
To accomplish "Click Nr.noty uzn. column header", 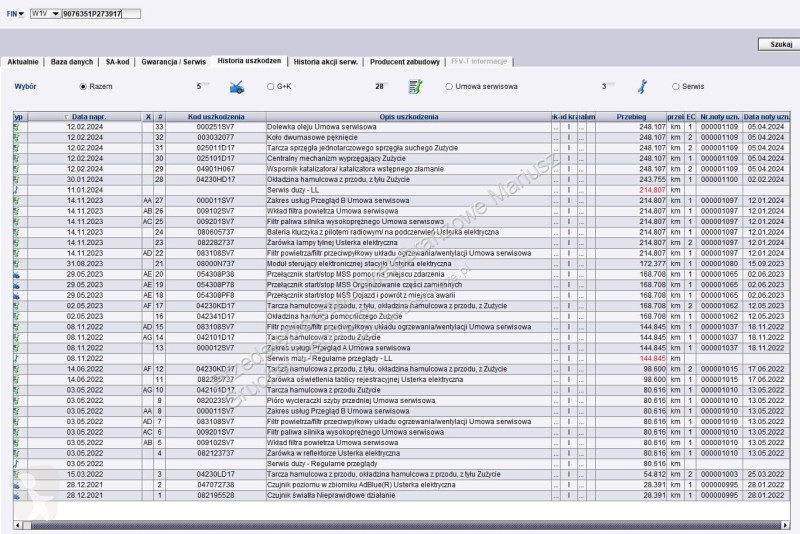I will click(x=719, y=117).
